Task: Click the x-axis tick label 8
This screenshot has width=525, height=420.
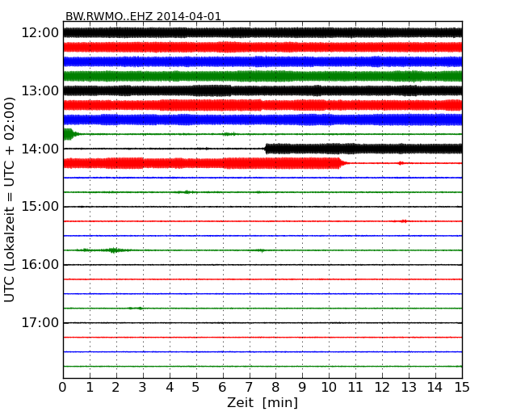Action: [x=276, y=388]
